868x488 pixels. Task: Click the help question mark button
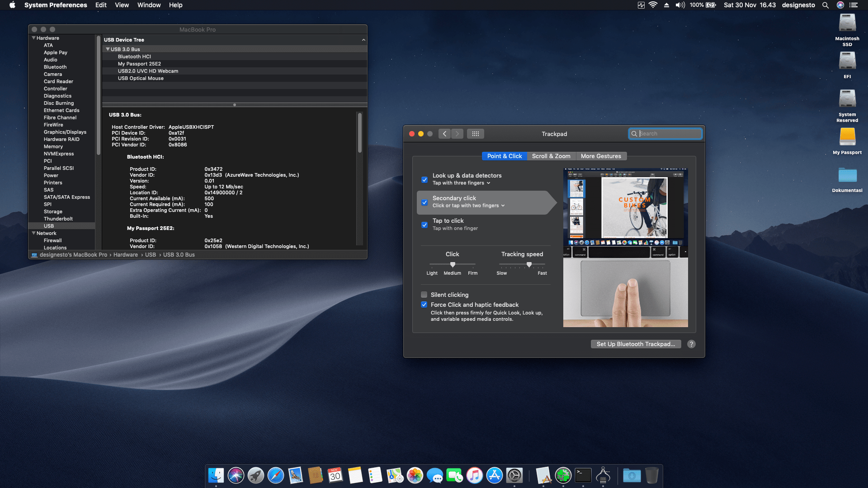[x=691, y=344]
